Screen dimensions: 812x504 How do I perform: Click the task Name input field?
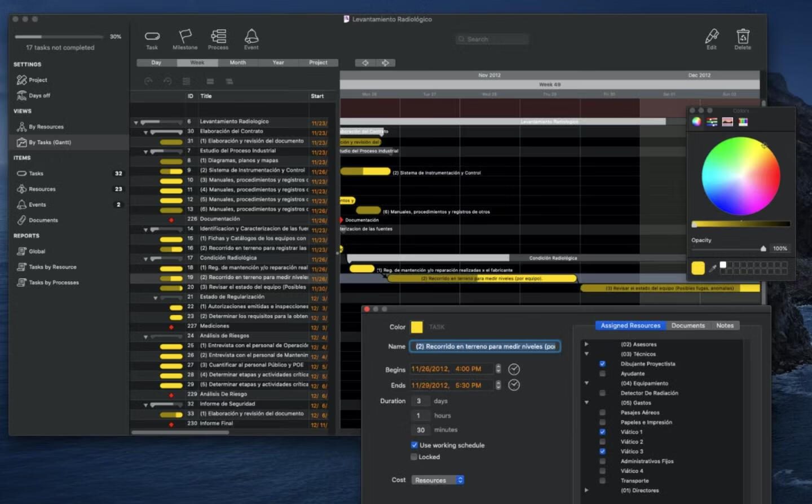pos(485,346)
